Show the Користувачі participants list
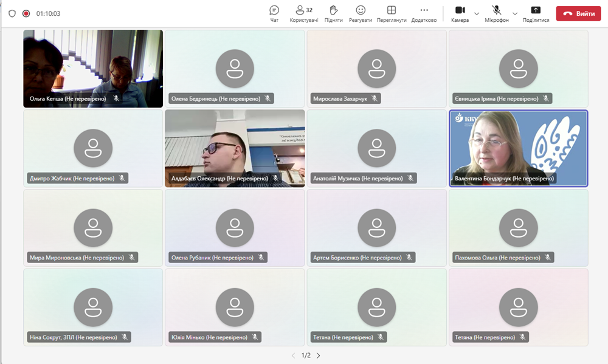The height and width of the screenshot is (364, 608). pyautogui.click(x=303, y=13)
